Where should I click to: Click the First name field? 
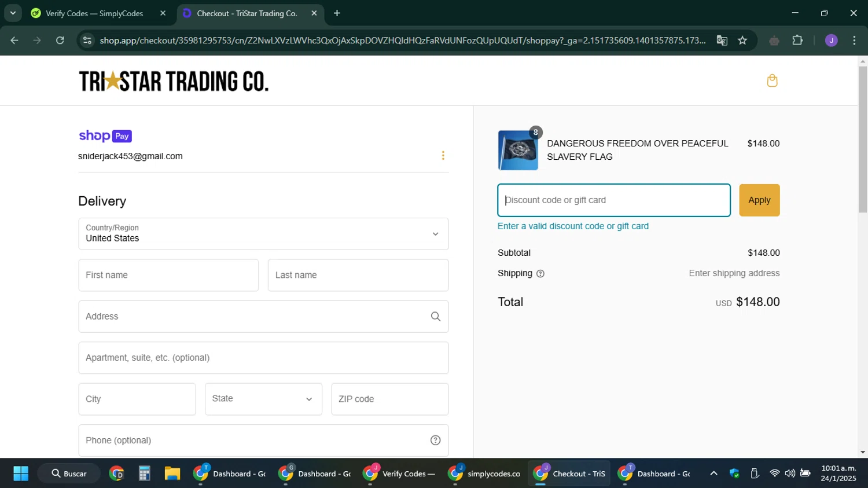point(168,275)
